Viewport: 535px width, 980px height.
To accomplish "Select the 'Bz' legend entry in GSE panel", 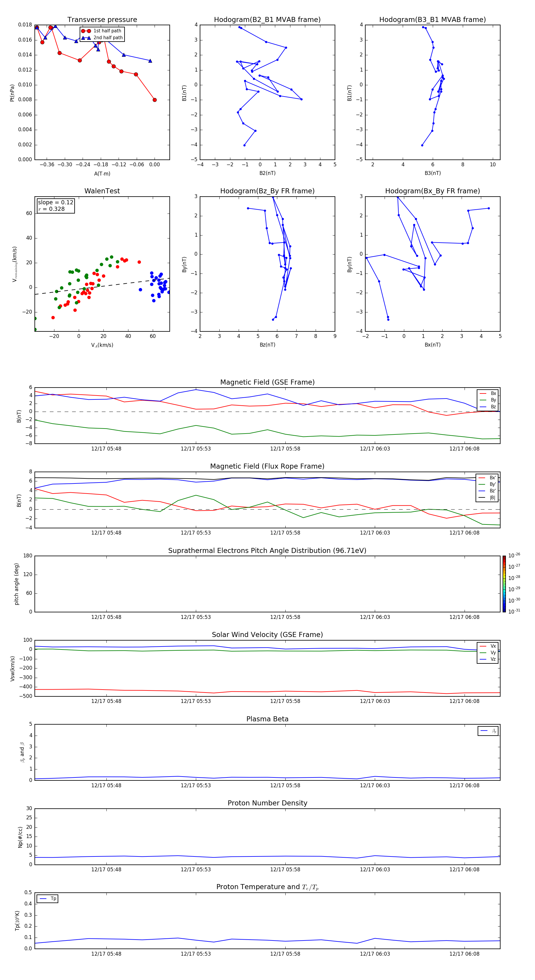I will (488, 407).
